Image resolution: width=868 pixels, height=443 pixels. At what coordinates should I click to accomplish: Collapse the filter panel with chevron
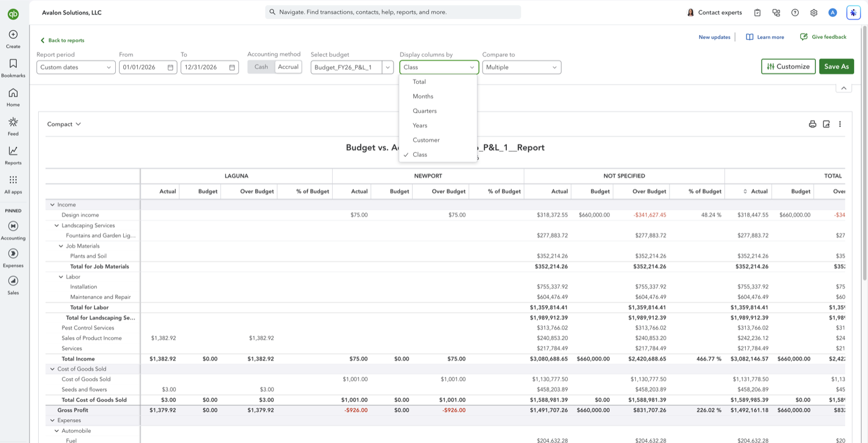844,88
